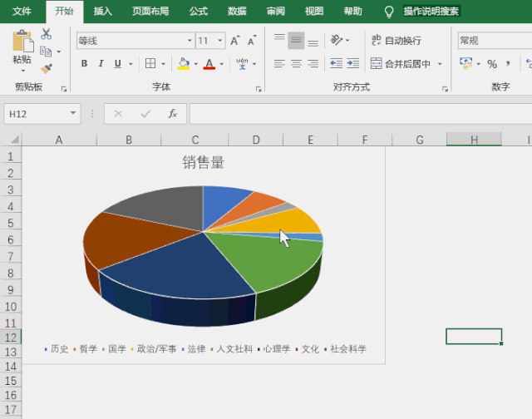Decrease font size with small A
The width and height of the screenshot is (532, 419).
(252, 41)
